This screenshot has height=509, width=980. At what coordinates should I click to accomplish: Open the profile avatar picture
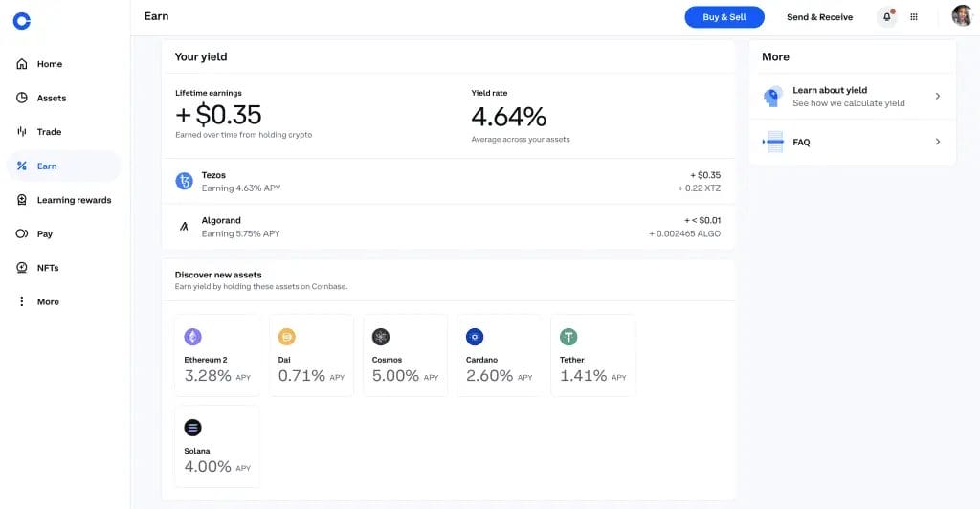tap(963, 15)
